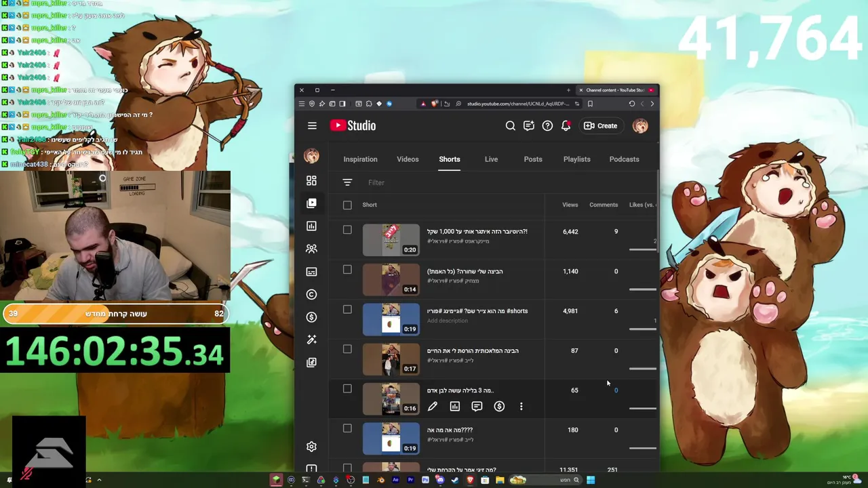Open the YouTube Studio hamburger menu
This screenshot has width=868, height=488.
point(312,125)
